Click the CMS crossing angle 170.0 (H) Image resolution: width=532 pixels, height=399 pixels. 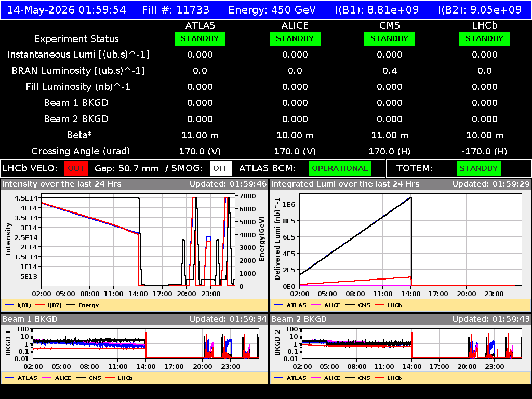tap(390, 151)
